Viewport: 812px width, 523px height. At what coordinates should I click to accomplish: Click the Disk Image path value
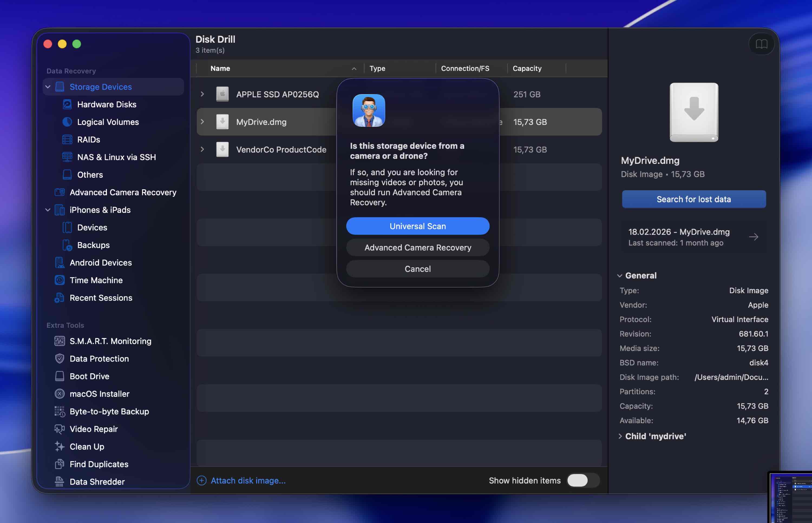tap(731, 377)
